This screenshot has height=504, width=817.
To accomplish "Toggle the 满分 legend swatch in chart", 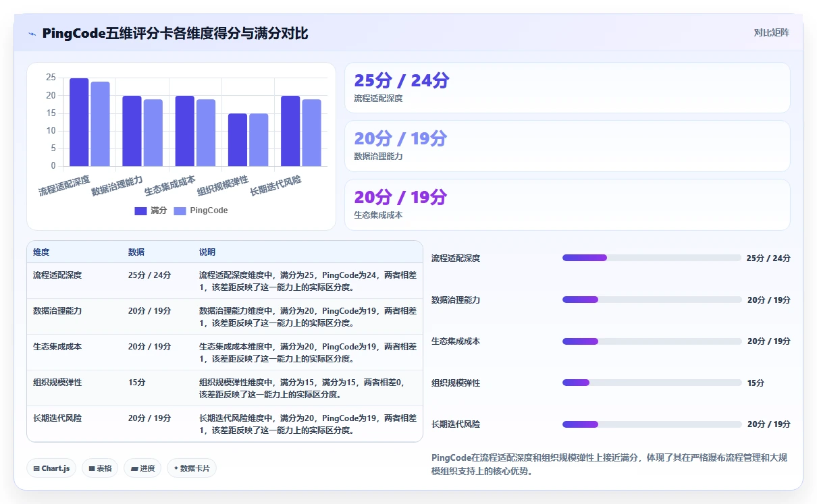I will 140,211.
